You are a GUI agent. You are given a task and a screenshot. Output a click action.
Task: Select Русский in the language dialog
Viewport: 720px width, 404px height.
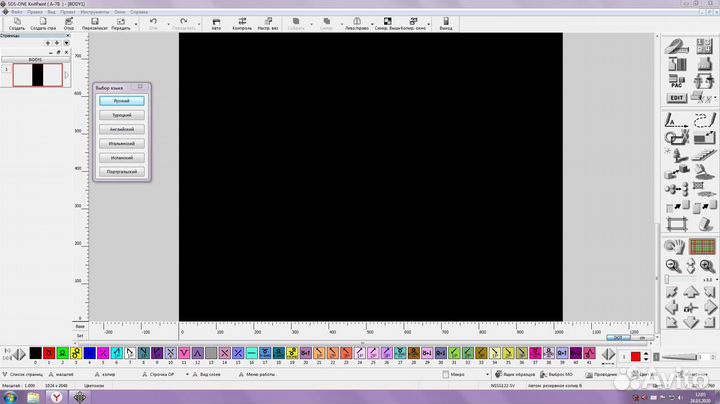pos(122,101)
